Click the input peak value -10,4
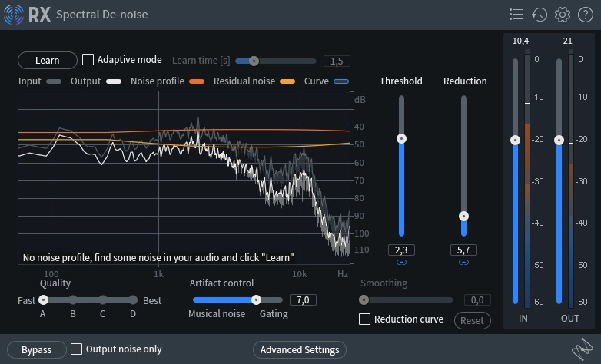This screenshot has width=601, height=364. click(519, 41)
